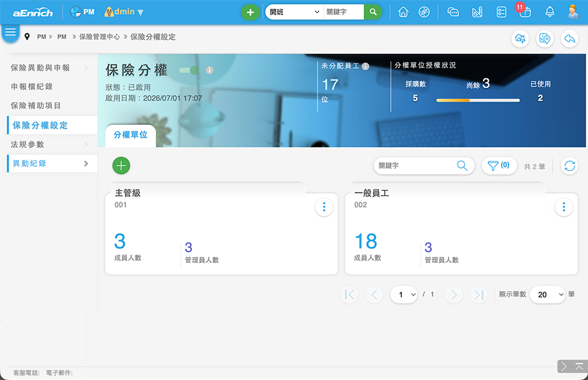This screenshot has width=588, height=380.
Task: Open 保險異動與申報 menu item
Action: [40, 68]
